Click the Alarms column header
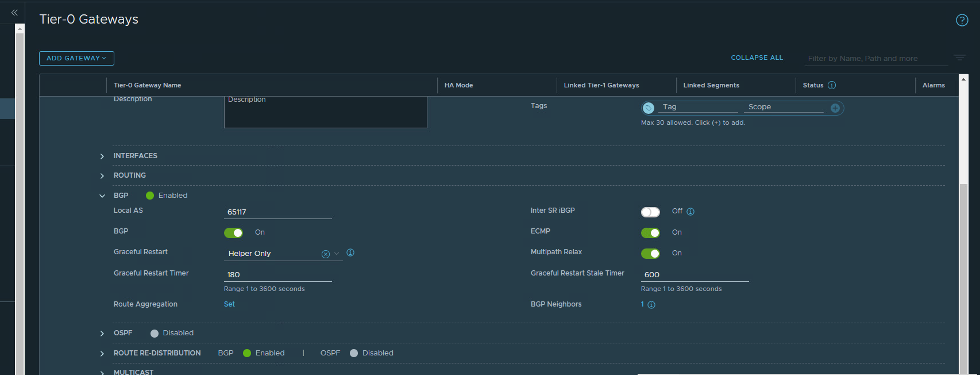980x375 pixels. point(933,85)
